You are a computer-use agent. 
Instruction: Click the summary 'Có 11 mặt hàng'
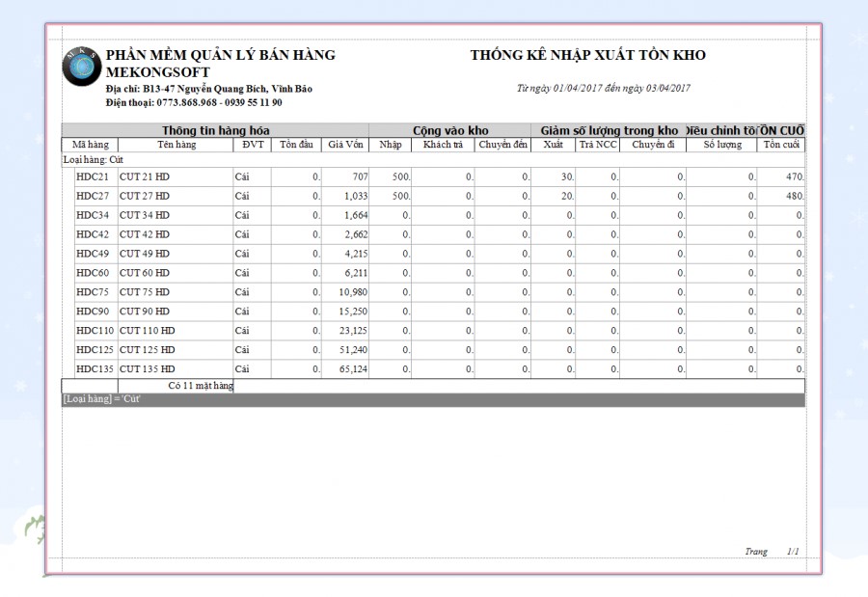pos(201,386)
